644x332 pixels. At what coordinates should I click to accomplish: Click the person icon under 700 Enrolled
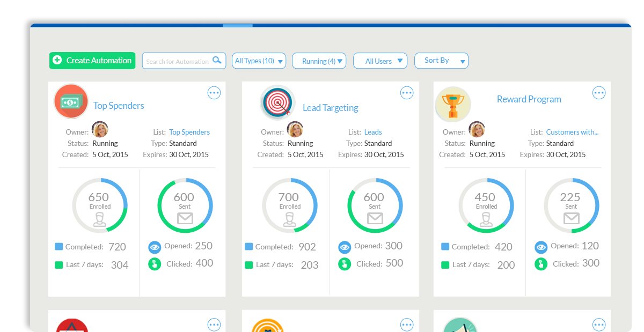pyautogui.click(x=290, y=219)
